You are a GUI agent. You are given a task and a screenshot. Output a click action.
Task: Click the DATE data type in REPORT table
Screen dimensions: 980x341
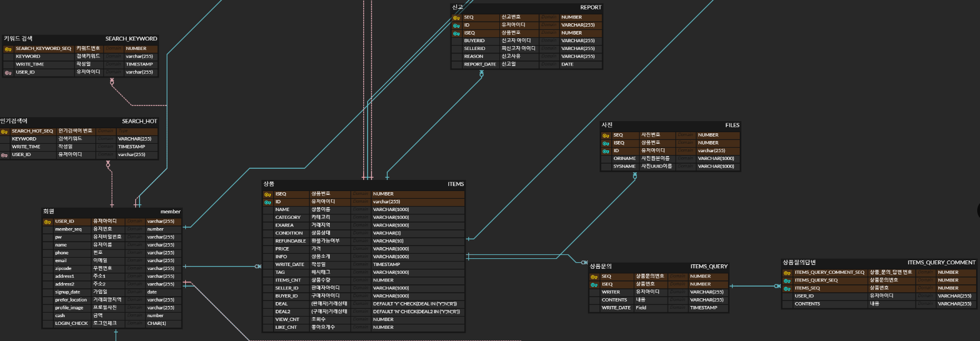(567, 64)
